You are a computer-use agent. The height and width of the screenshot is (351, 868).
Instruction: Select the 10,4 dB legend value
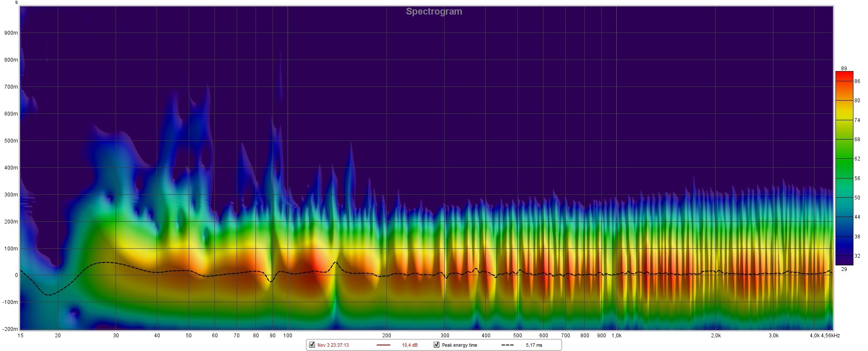point(410,345)
